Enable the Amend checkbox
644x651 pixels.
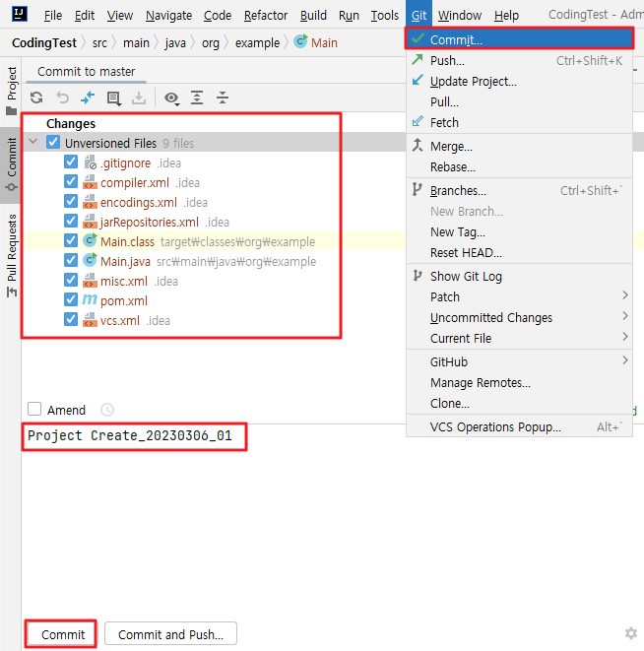[x=34, y=409]
